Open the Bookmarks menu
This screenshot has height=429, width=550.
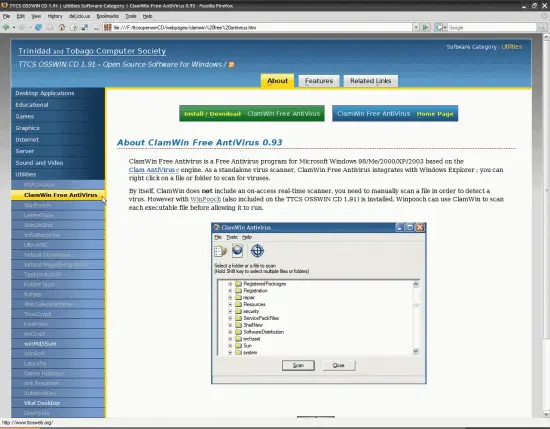(x=108, y=16)
